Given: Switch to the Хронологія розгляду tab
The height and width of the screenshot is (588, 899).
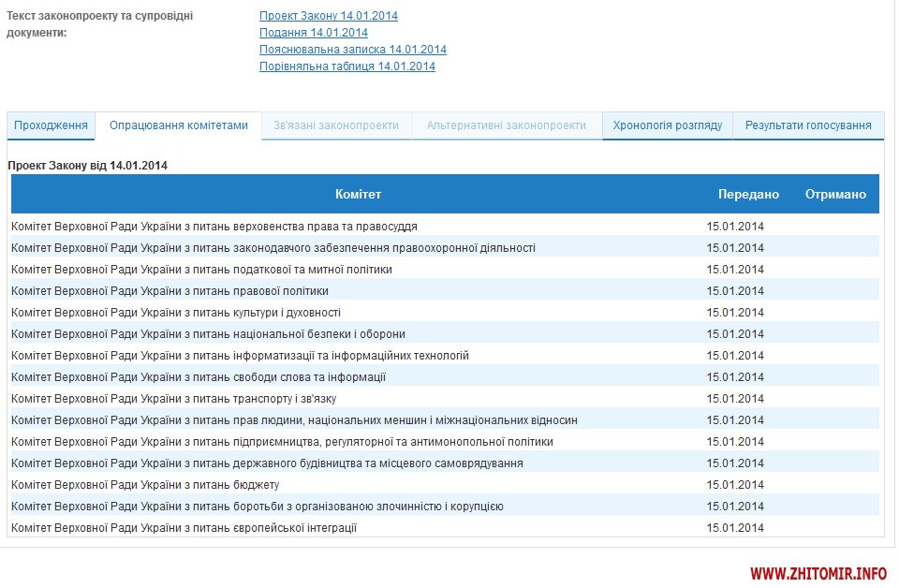Looking at the screenshot, I should (x=667, y=125).
